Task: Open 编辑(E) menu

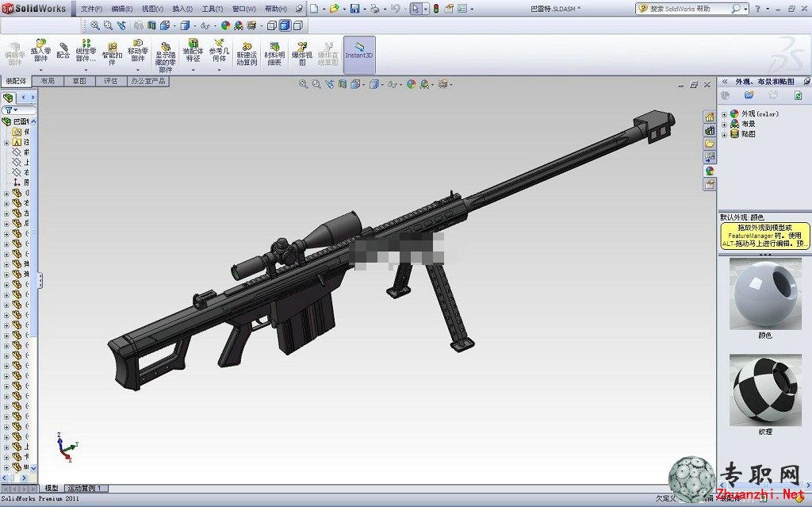Action: (x=121, y=9)
